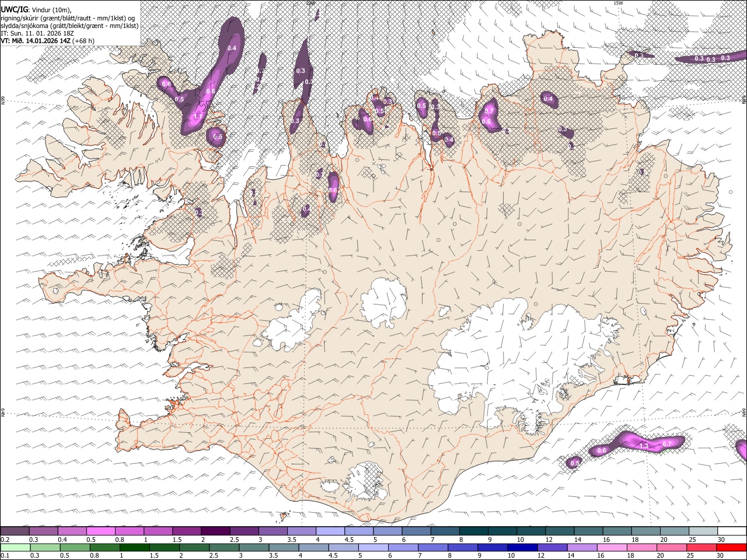Click the 0.2 label under the snow scale
Screen dimensions: 747x560
coord(5,540)
